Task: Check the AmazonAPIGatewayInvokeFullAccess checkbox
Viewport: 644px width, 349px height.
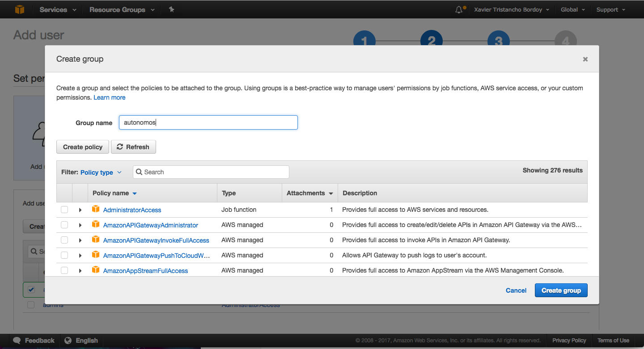Action: [x=64, y=240]
